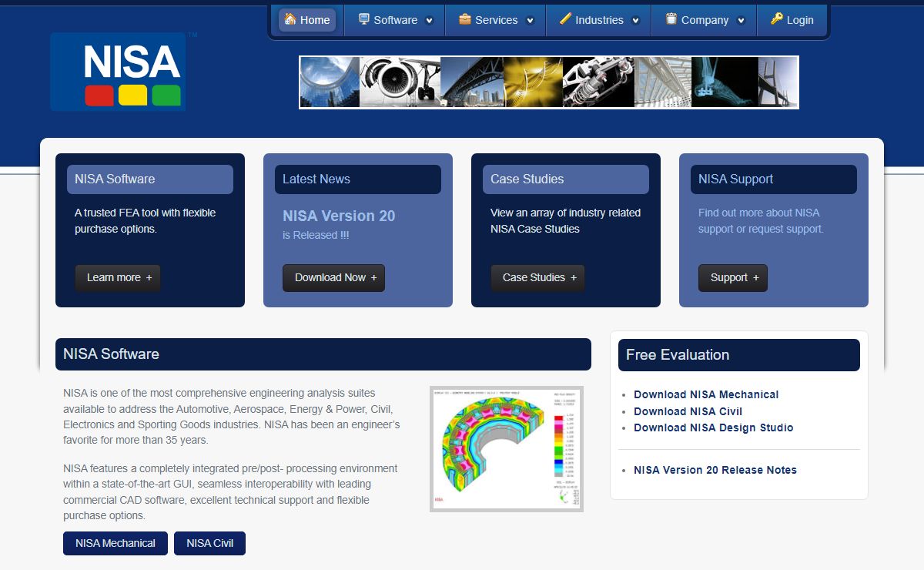The height and width of the screenshot is (570, 924).
Task: Click the pencil icon beside Industries
Action: [565, 19]
